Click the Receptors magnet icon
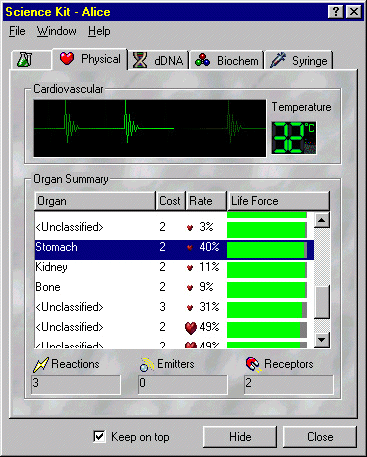Image resolution: width=367 pixels, height=457 pixels. tap(253, 364)
